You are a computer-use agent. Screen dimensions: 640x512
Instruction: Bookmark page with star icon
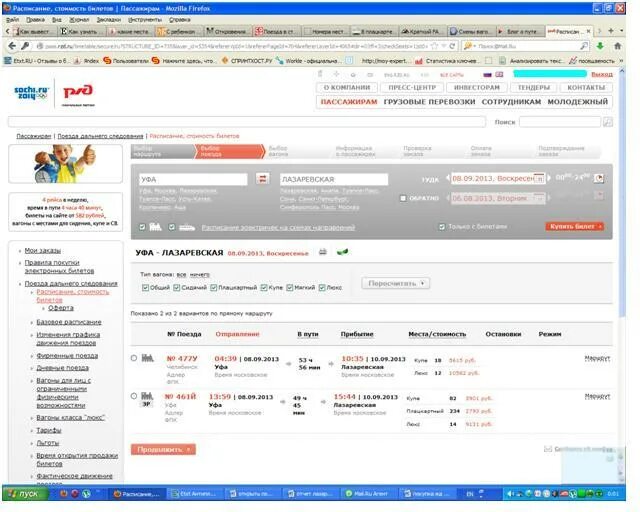[x=435, y=46]
